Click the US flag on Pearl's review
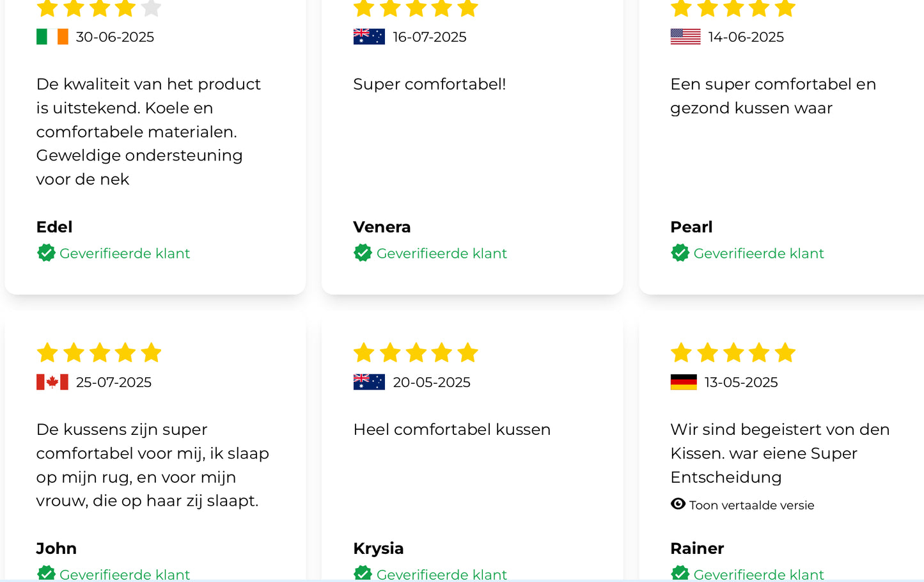 tap(685, 37)
